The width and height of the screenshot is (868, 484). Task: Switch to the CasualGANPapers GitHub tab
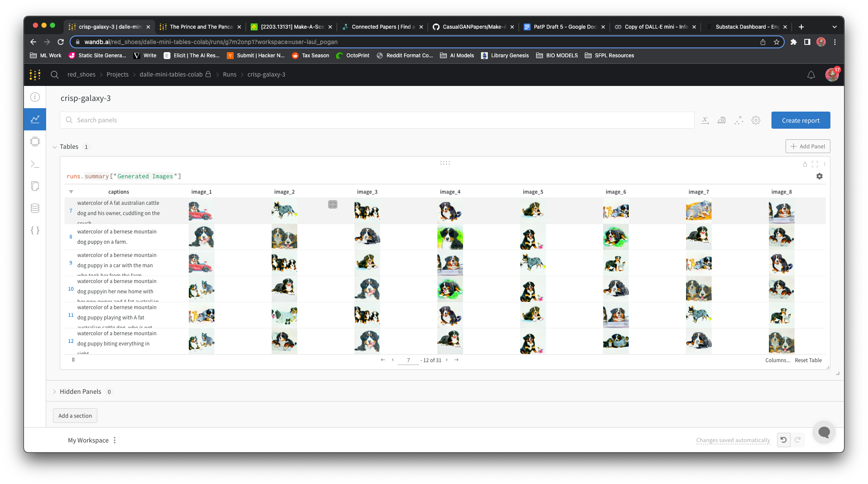(x=474, y=27)
